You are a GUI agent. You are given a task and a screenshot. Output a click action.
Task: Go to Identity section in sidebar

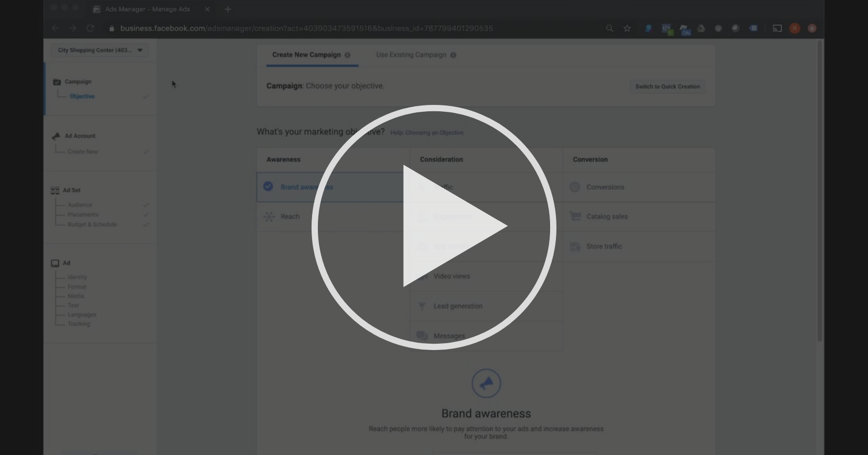[x=77, y=277]
